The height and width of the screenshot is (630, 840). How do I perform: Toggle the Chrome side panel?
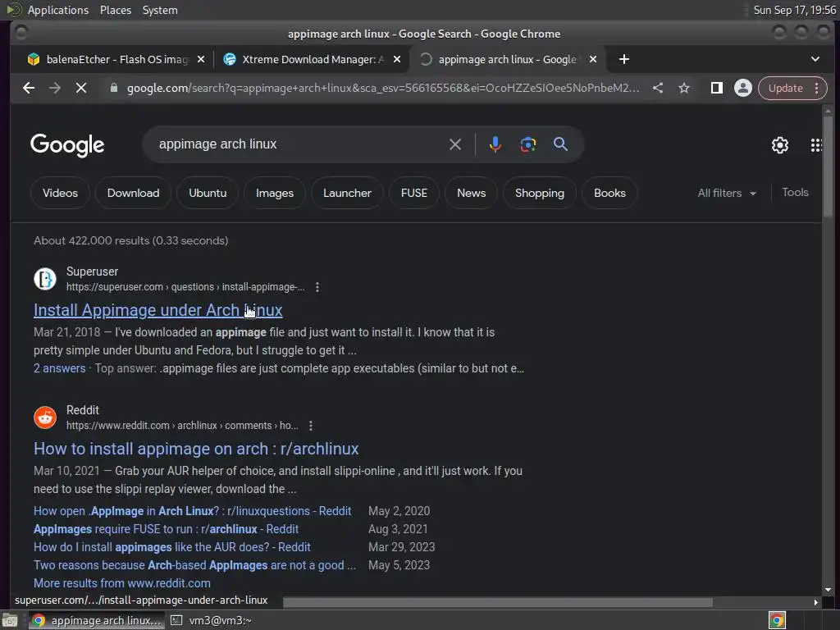click(717, 88)
